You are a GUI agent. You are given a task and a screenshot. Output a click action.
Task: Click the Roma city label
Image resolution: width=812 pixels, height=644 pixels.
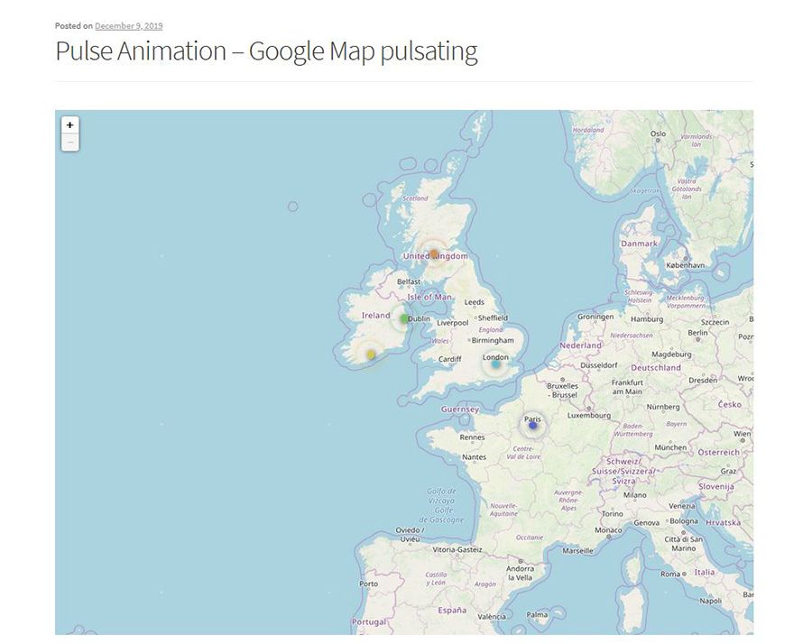(x=670, y=574)
